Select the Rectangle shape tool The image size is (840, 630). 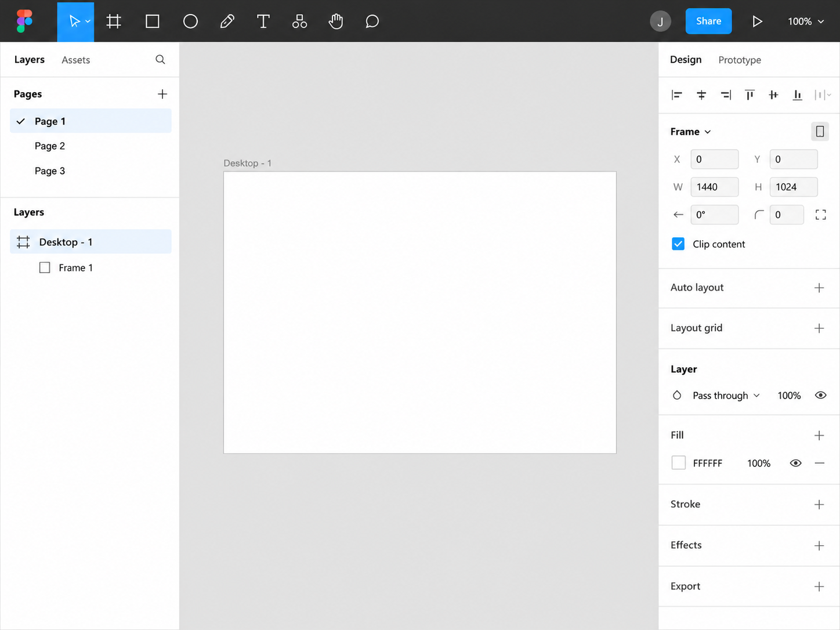[x=153, y=21]
